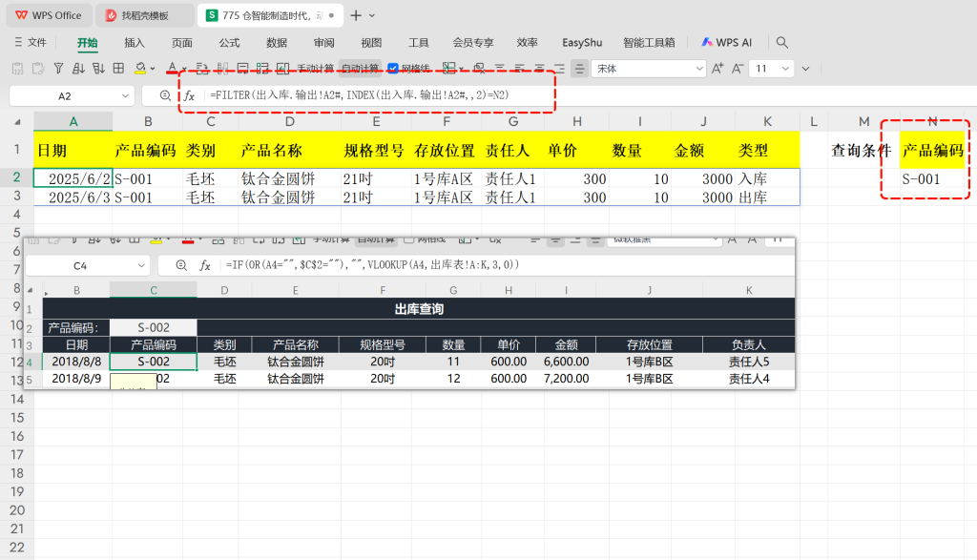Image resolution: width=977 pixels, height=560 pixels.
Task: Open the 会员专享 tab
Action: coord(473,42)
